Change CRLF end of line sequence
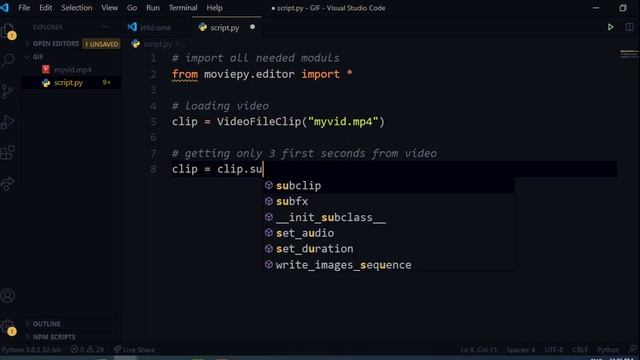This screenshot has width=640, height=360. pyautogui.click(x=580, y=349)
